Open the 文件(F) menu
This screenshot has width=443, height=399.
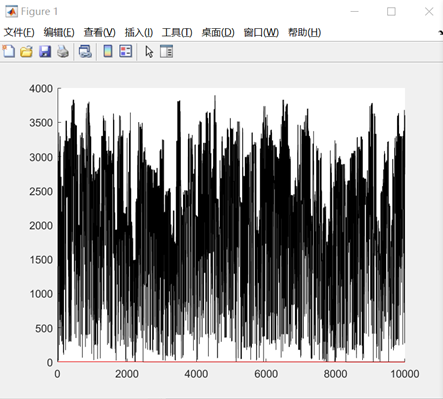[x=19, y=32]
